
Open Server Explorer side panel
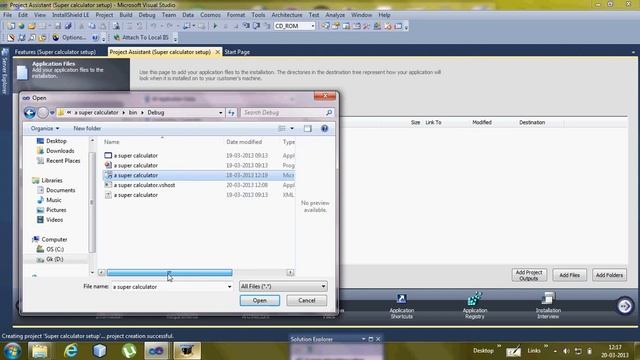[x=5, y=71]
